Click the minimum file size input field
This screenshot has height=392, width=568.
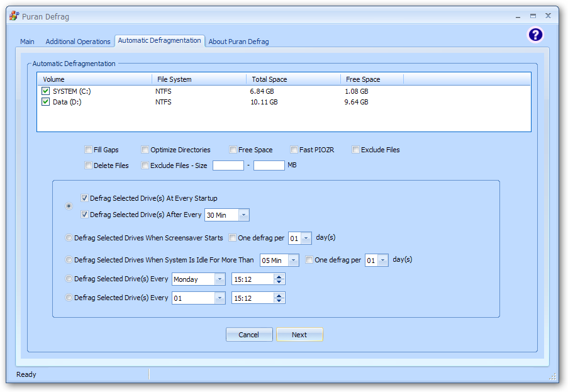coord(228,165)
